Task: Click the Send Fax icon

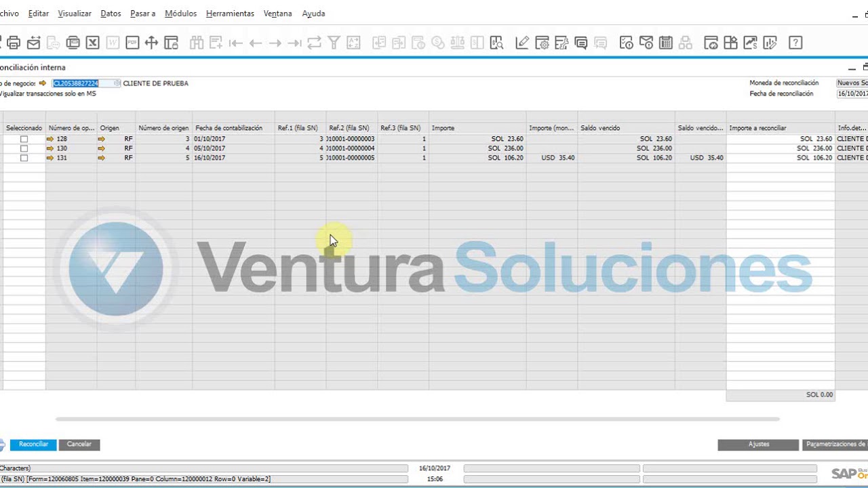Action: coord(73,43)
